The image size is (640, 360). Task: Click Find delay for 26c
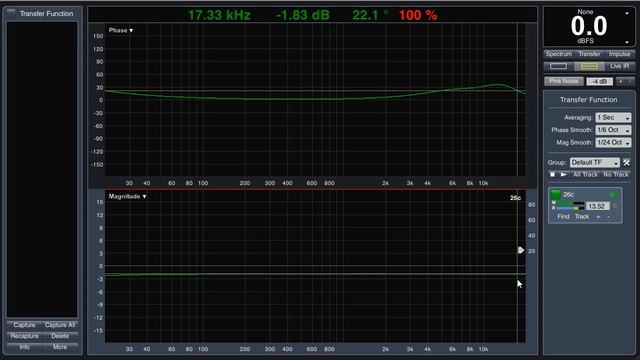(x=563, y=217)
